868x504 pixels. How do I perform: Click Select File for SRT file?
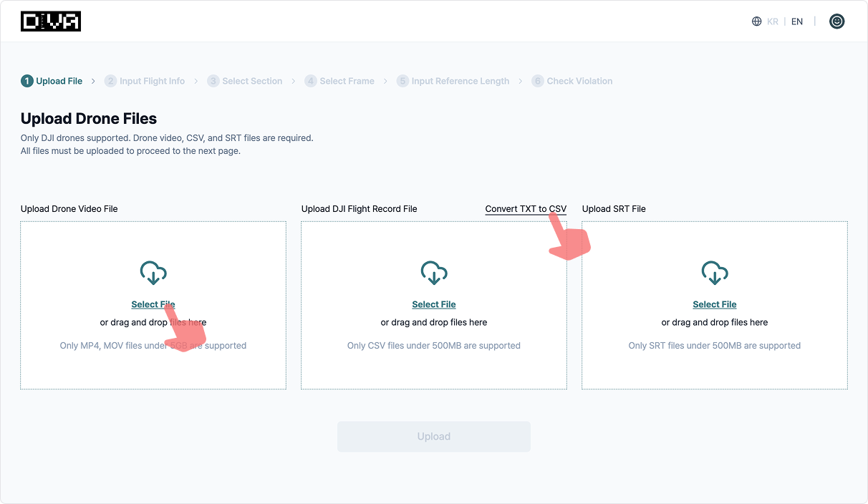point(715,304)
